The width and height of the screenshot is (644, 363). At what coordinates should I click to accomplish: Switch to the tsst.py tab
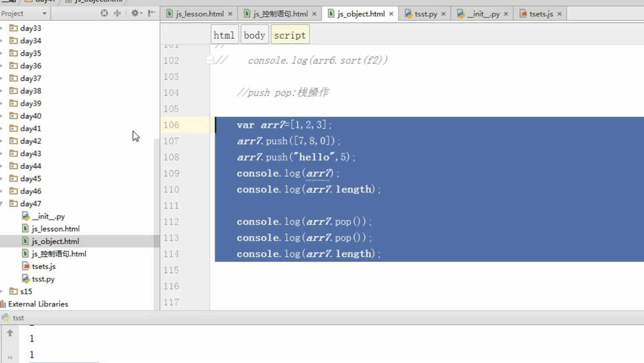pyautogui.click(x=426, y=14)
